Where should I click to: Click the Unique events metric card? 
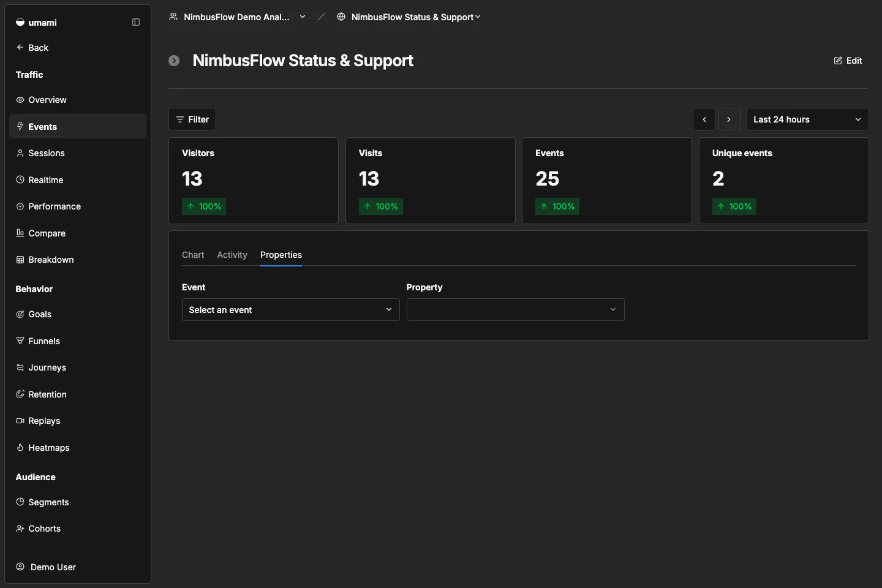click(784, 181)
